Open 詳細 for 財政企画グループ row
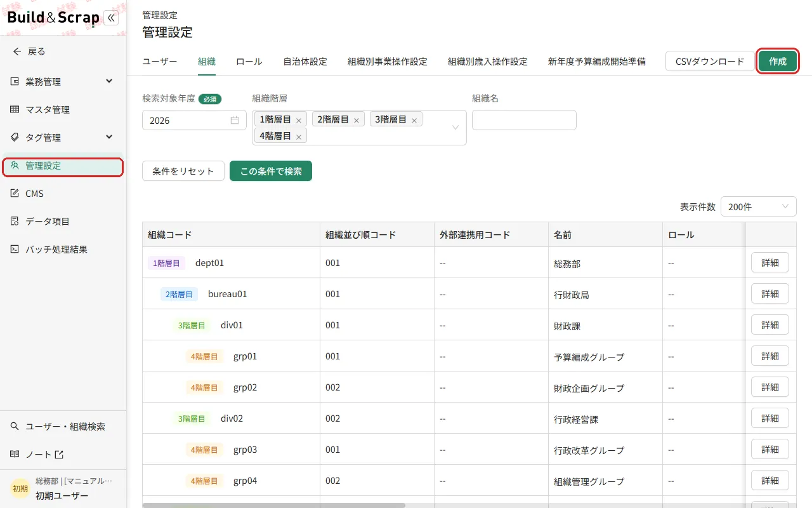This screenshot has height=508, width=812. click(770, 387)
